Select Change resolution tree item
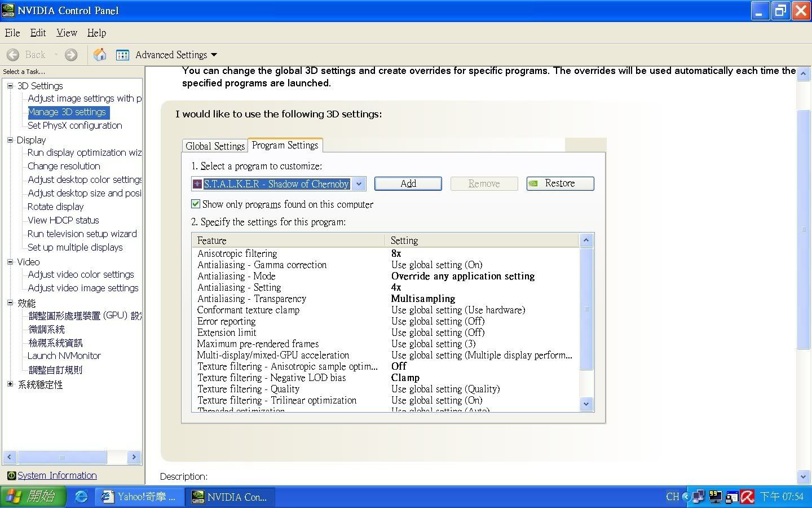Viewport: 812px width, 508px height. pyautogui.click(x=64, y=166)
